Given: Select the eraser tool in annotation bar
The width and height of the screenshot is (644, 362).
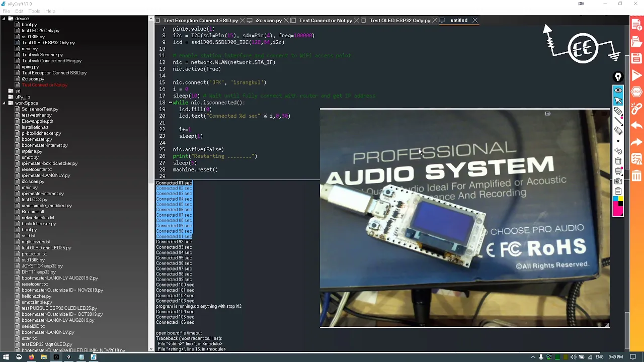Looking at the screenshot, I should [x=618, y=131].
